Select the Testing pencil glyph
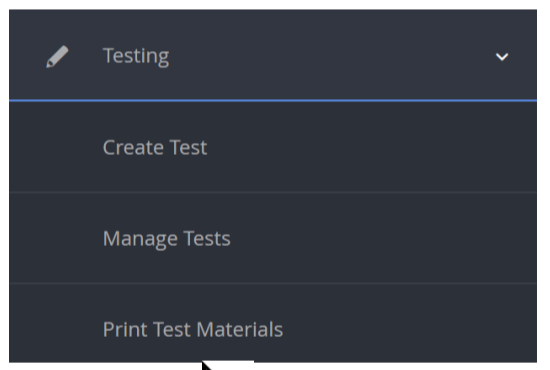 point(57,56)
